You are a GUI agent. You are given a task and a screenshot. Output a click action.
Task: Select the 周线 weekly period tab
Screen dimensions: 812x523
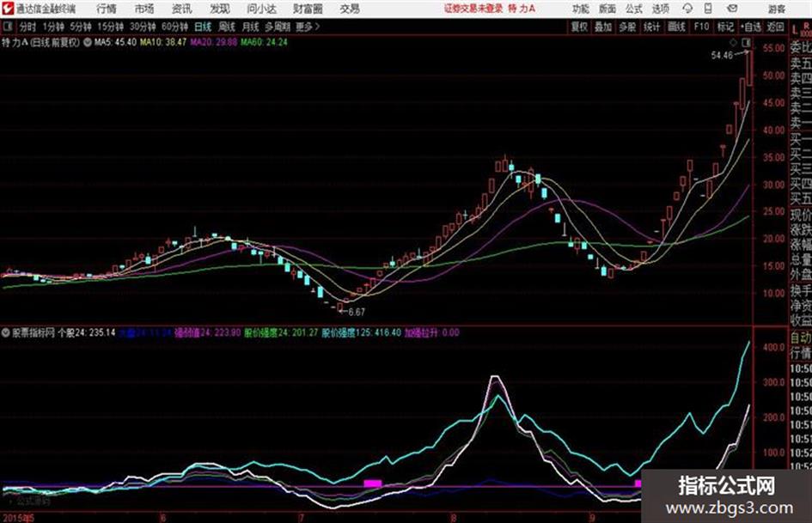pos(227,27)
